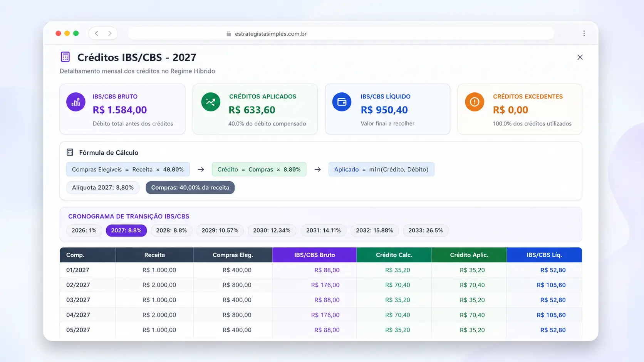Click the Alíquota 2027: 8,80% badge
Screen dimensions: 644x362
(x=103, y=188)
